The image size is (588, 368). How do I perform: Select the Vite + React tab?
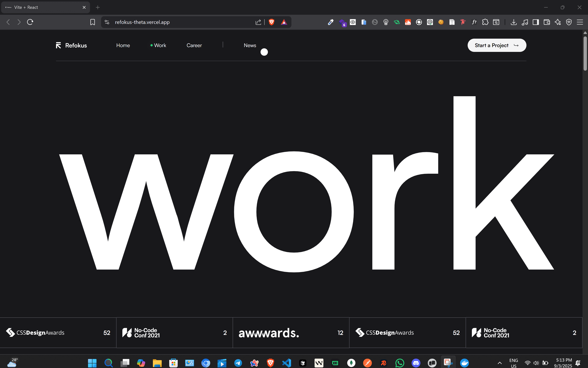[x=45, y=7]
